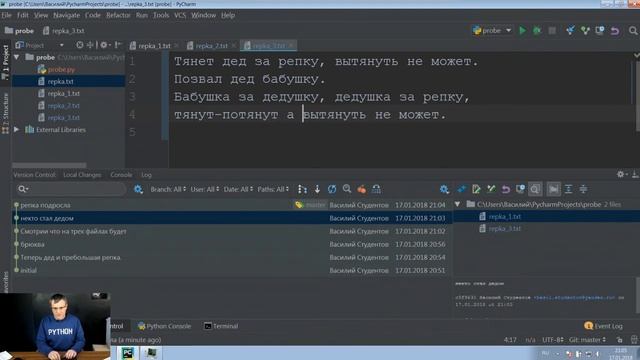Expand External Libraries node
Screen dimensions: 640x360
pos(17,129)
